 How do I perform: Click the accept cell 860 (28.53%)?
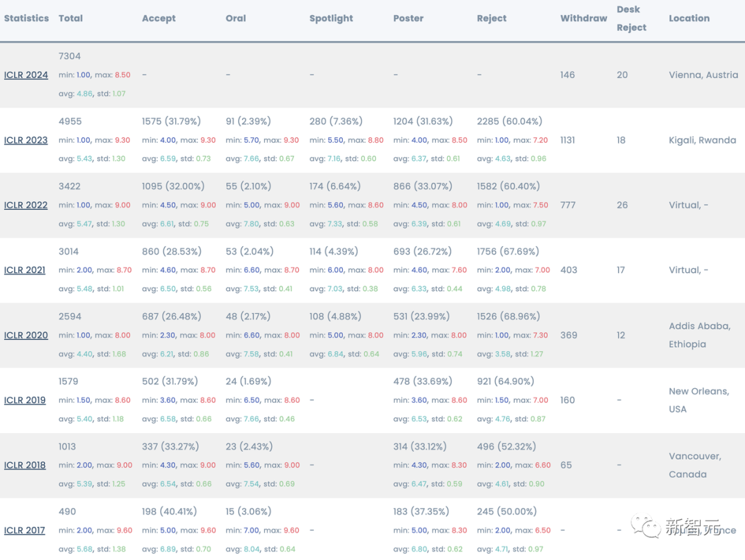coord(172,251)
